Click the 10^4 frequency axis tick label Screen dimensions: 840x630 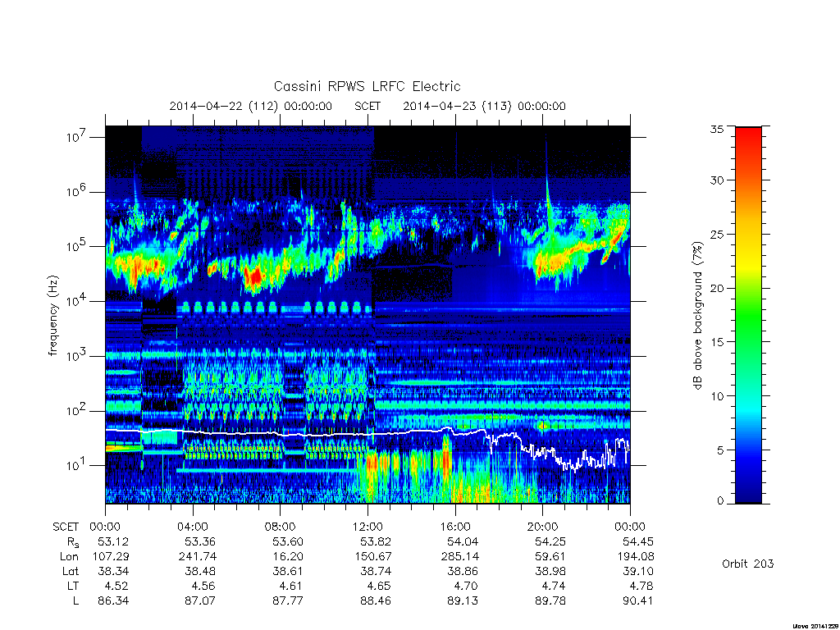76,301
